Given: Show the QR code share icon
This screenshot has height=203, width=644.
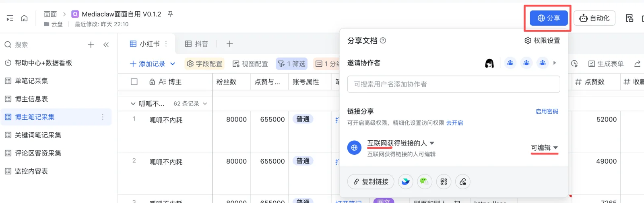Looking at the screenshot, I should (444, 182).
